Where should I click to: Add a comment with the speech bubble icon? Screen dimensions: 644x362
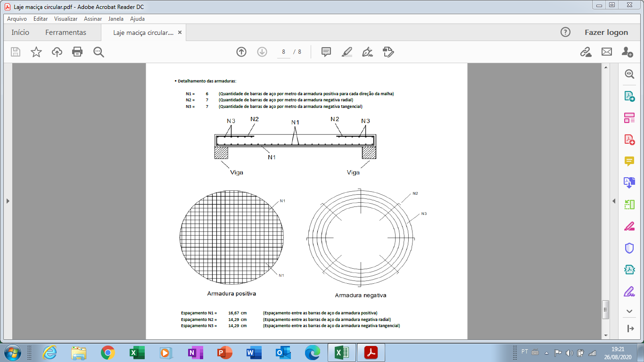pyautogui.click(x=326, y=52)
